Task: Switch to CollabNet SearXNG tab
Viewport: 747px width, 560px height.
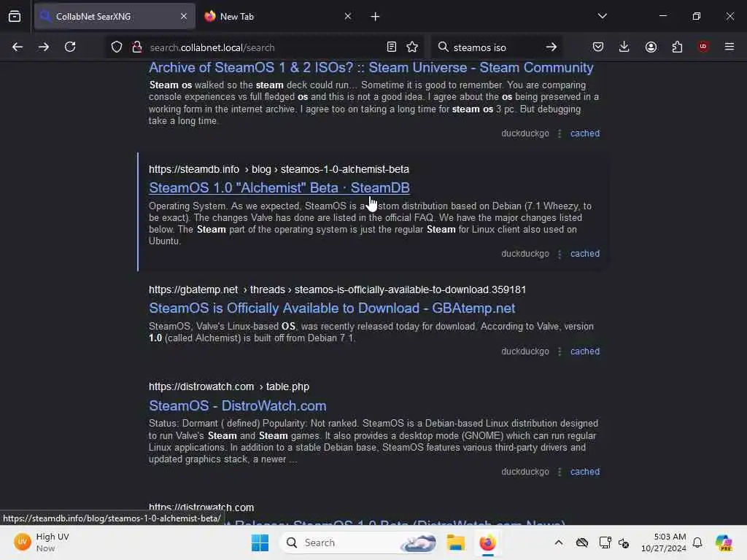Action: pos(115,17)
